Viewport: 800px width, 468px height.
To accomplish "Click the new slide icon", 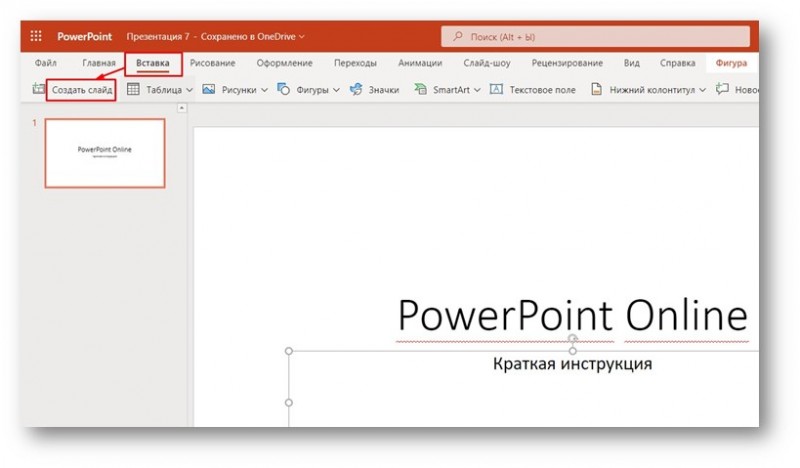I will (38, 89).
